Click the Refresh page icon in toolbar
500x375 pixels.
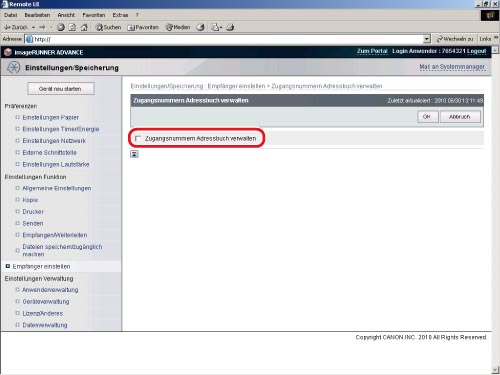point(72,27)
